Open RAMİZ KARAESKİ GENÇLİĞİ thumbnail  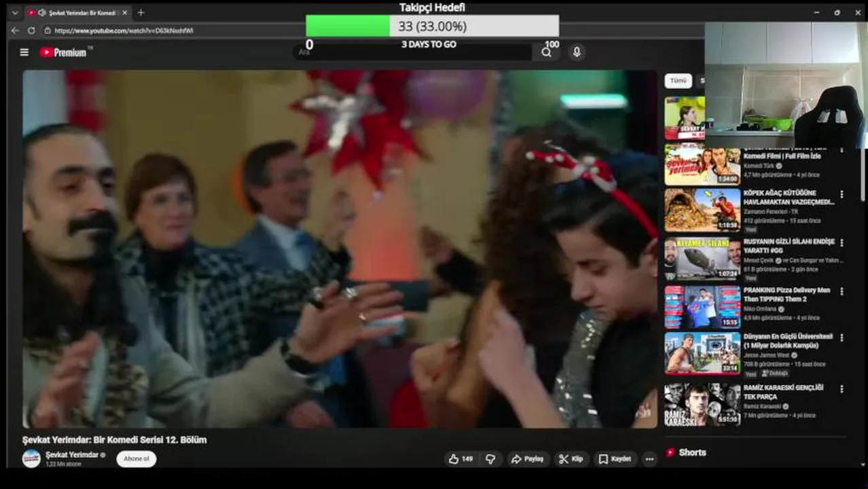(702, 404)
